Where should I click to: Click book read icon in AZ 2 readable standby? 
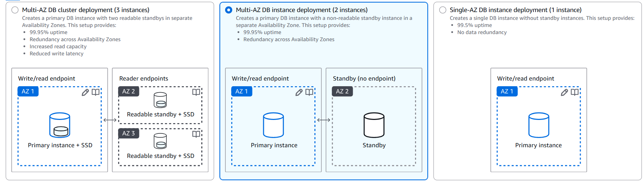coord(196,92)
